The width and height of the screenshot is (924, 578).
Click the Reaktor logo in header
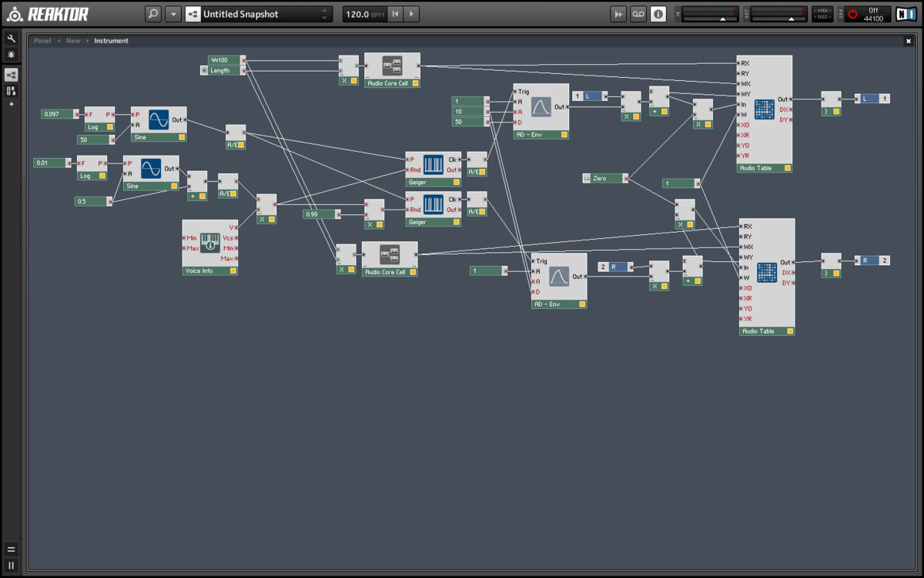coord(48,14)
